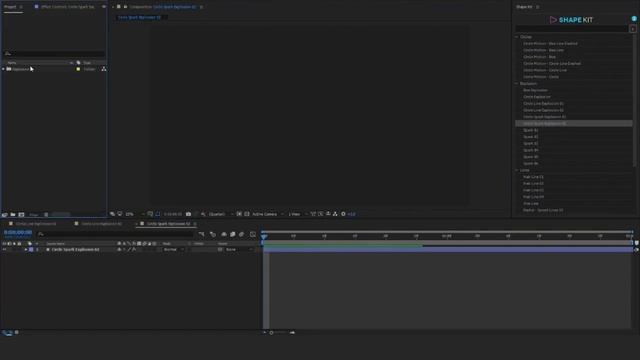Select the Composition viewer tab

(162, 7)
